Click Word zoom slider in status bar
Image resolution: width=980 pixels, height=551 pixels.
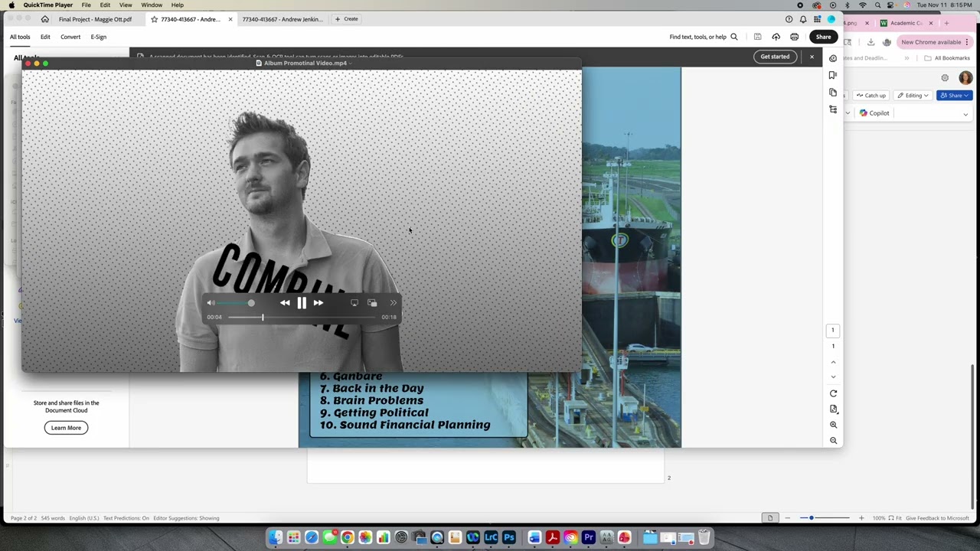[x=824, y=518]
